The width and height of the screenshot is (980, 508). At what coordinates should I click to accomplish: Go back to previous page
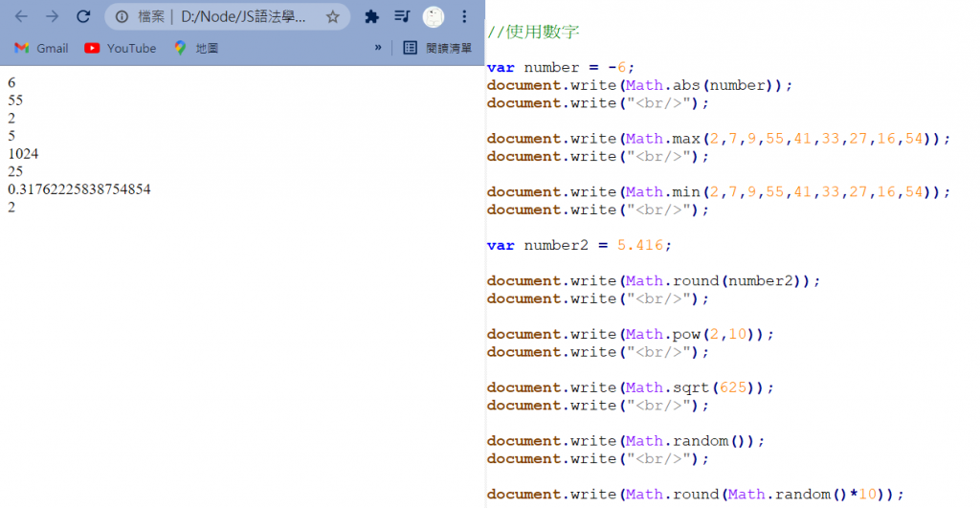(x=21, y=17)
